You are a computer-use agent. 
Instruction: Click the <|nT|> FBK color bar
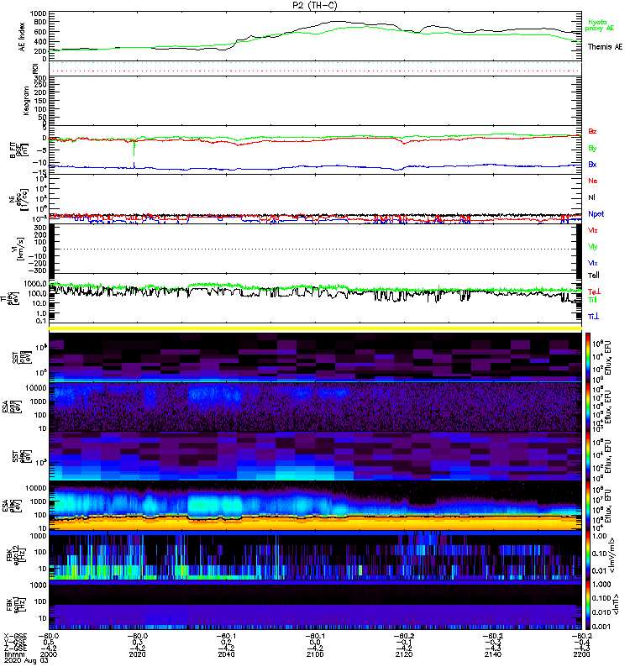(588, 605)
